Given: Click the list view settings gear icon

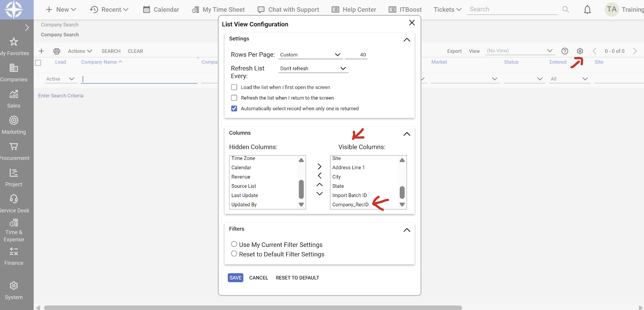Looking at the screenshot, I should 580,51.
